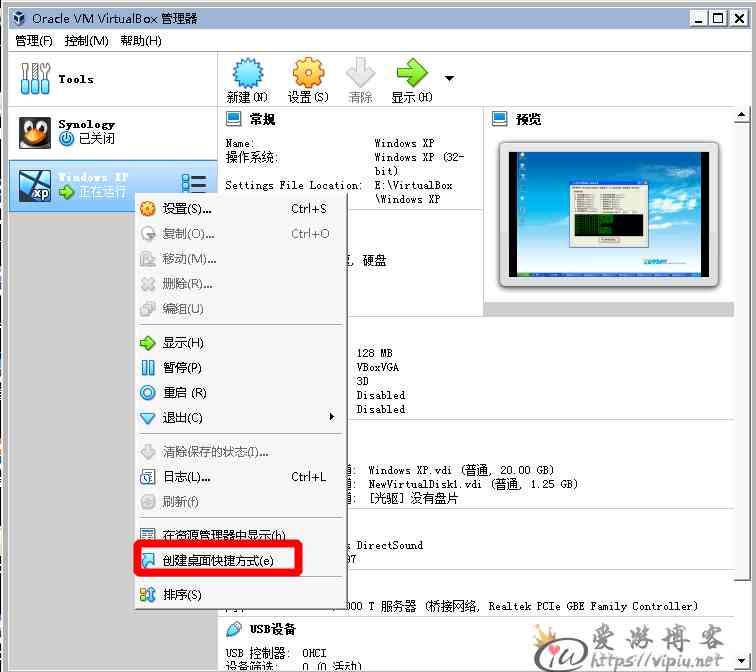The height and width of the screenshot is (672, 756).
Task: Choose 移动(M)... in context menu
Action: click(241, 259)
